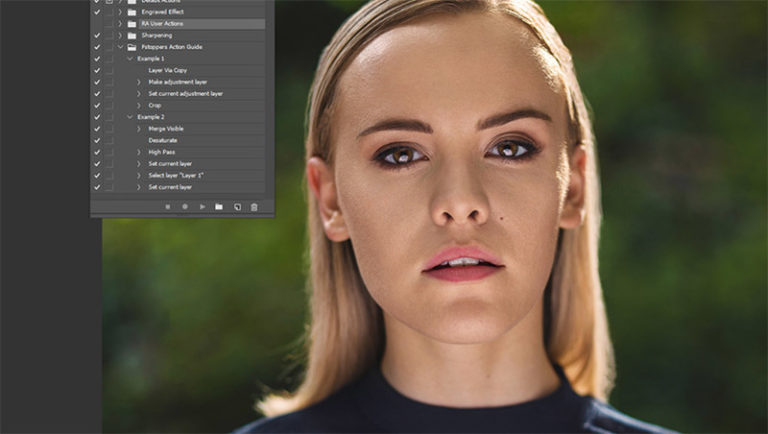The height and width of the screenshot is (434, 768).
Task: Expand the Merge Visible step details
Action: pos(139,129)
